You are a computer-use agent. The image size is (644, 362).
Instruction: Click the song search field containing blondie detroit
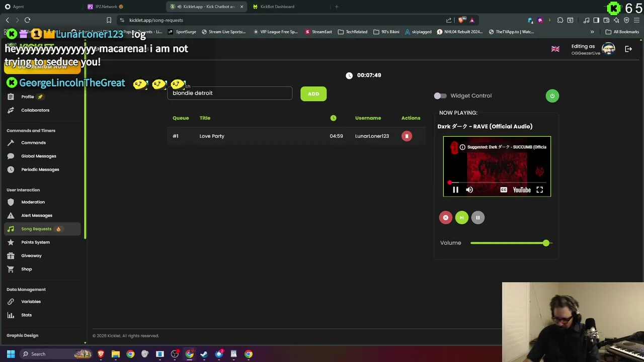pyautogui.click(x=229, y=93)
